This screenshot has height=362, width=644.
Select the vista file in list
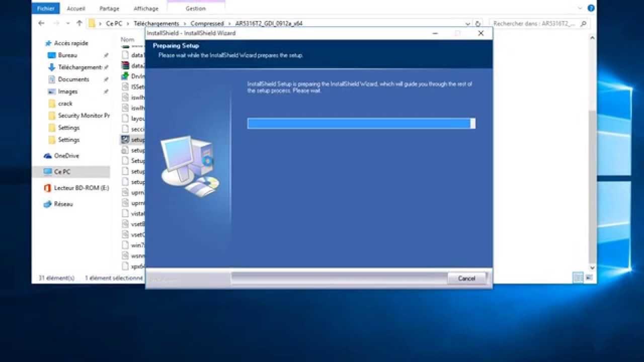(x=133, y=214)
